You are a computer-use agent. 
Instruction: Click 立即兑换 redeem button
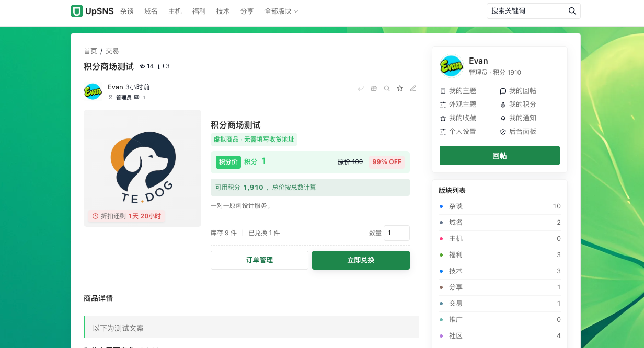point(361,260)
